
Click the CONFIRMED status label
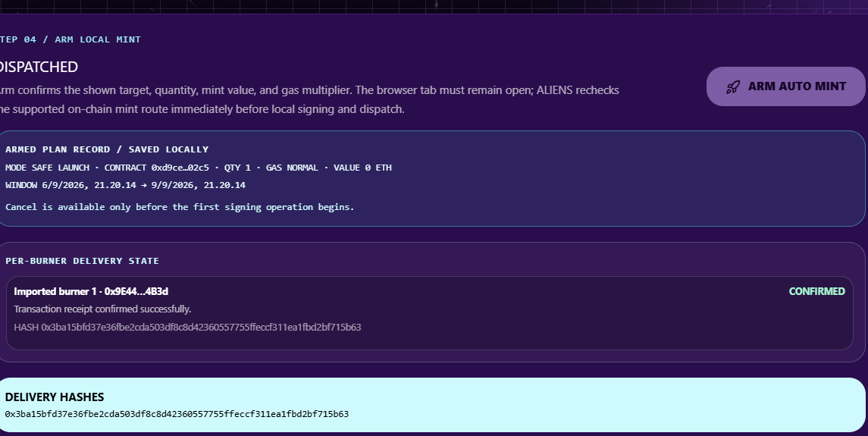pos(816,291)
